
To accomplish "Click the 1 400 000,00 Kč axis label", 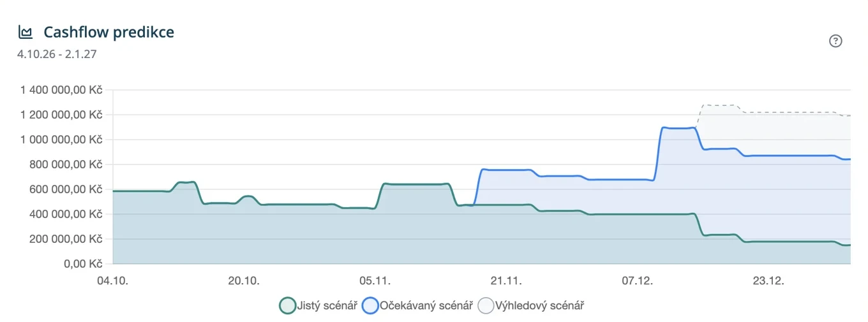I will [62, 90].
